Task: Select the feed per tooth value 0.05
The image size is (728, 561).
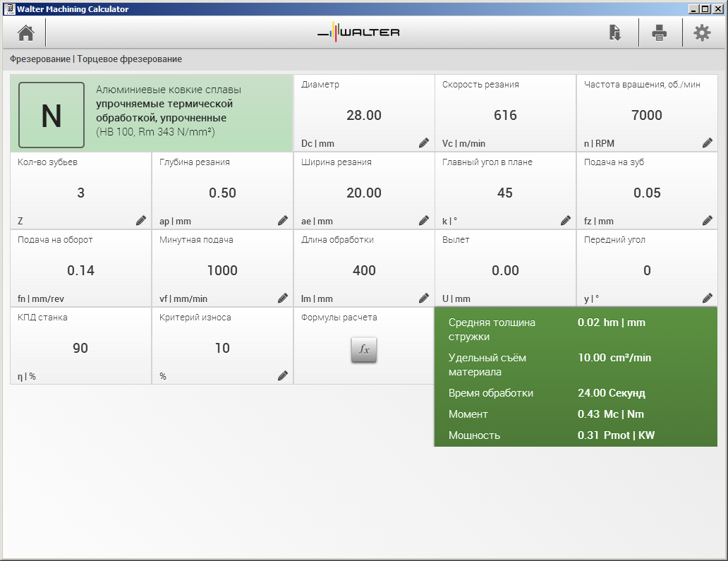Action: [x=647, y=193]
